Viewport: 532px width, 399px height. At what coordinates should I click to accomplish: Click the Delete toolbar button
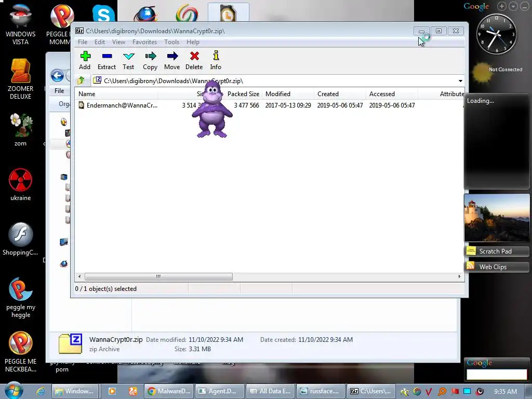[x=194, y=60]
